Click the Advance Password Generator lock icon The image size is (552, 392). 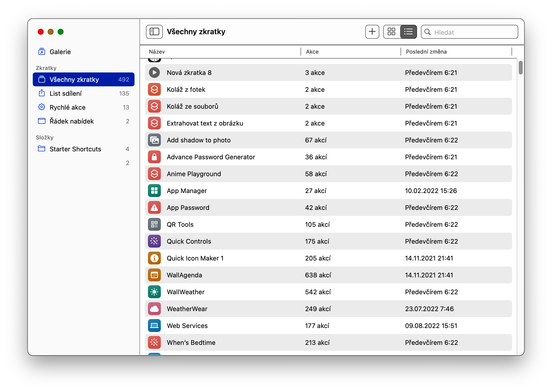[x=154, y=157]
